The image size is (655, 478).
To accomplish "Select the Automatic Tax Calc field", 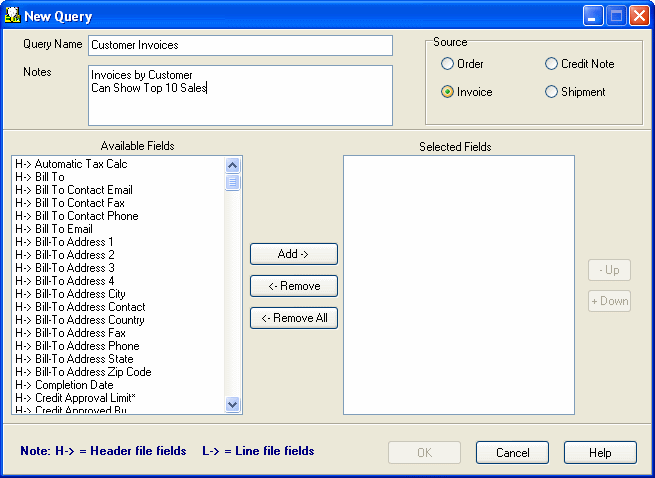I will tap(81, 164).
